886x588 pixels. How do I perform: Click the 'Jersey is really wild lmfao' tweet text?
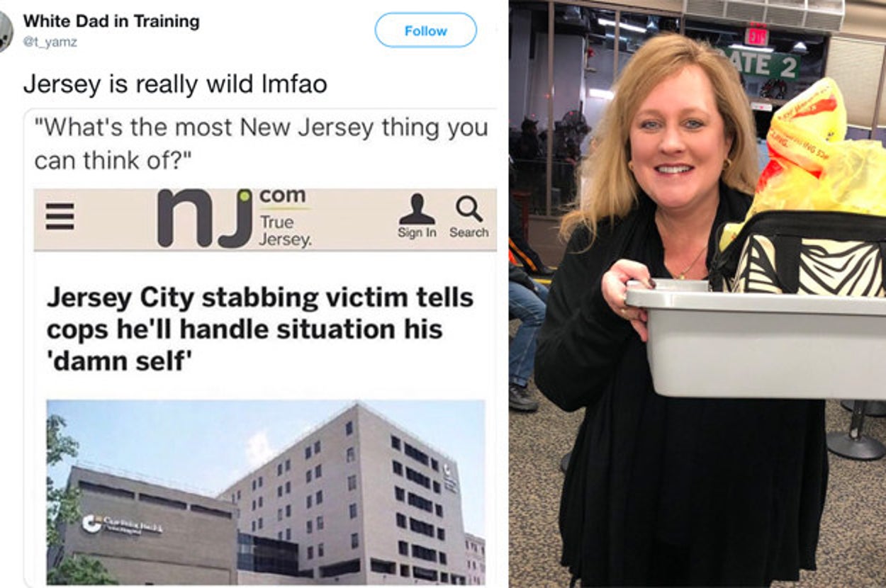[x=175, y=84]
